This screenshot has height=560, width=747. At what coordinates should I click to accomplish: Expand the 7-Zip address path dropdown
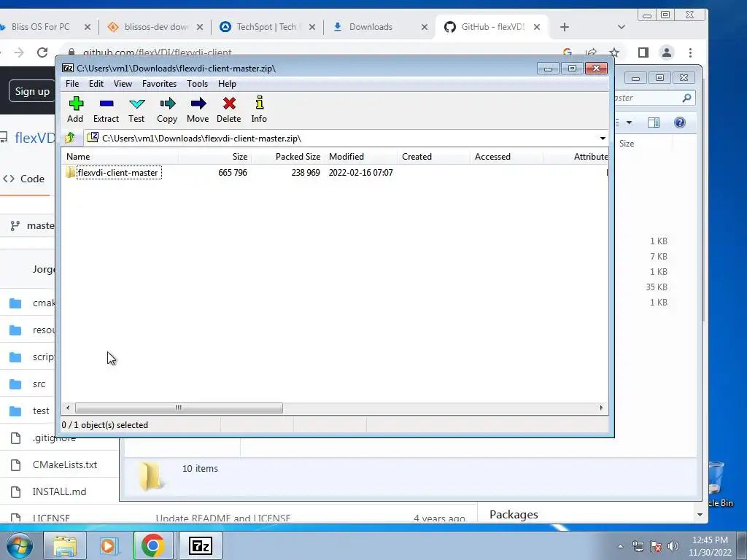click(603, 139)
